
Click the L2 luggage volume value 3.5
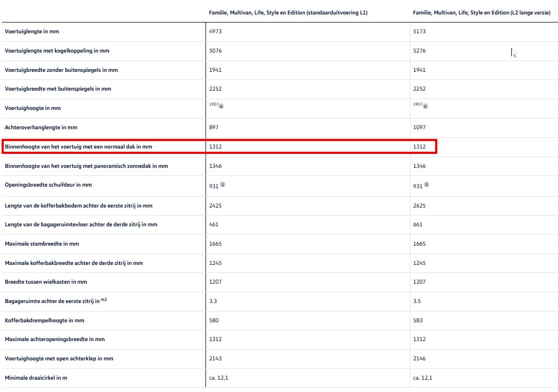point(416,301)
